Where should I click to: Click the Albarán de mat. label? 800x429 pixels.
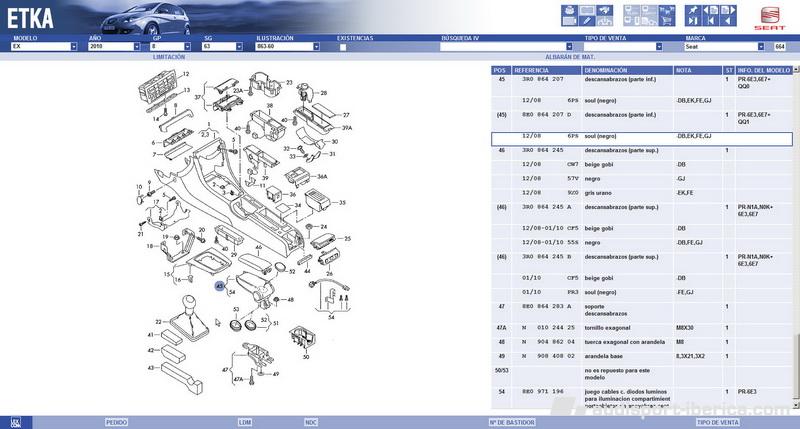pos(564,57)
